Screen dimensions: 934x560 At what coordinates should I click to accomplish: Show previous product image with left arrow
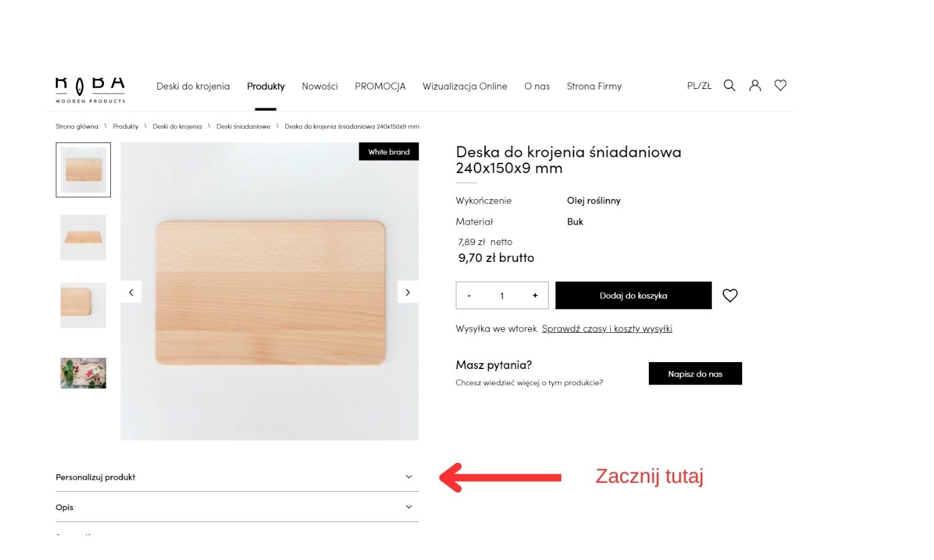(131, 292)
